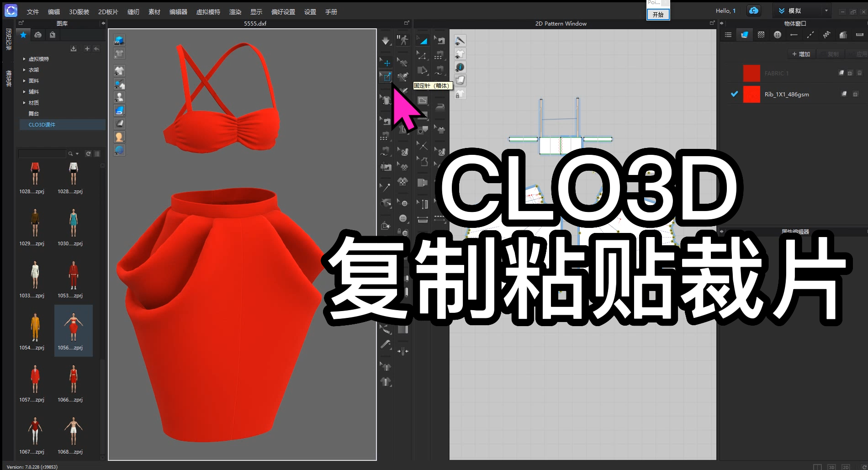This screenshot has height=470, width=868.
Task: Select the polygon pattern creation tool
Action: (x=422, y=71)
